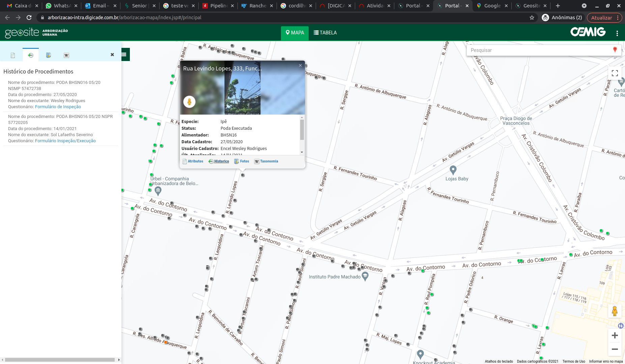Switch to the WhatsApp browser tab
The width and height of the screenshot is (625, 364).
61,6
